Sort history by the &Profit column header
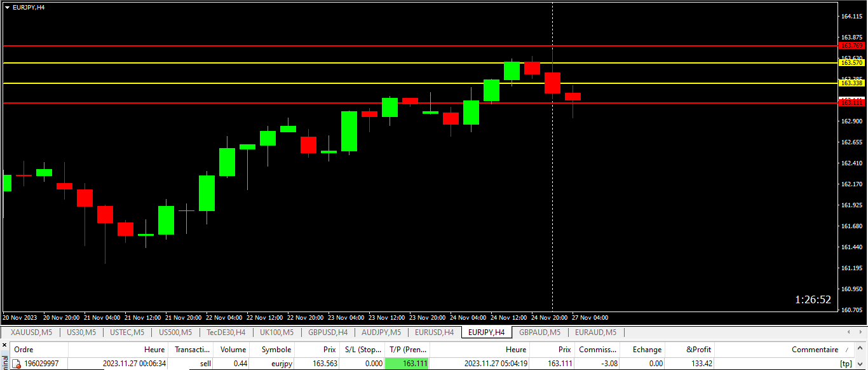This screenshot has width=868, height=370. point(698,349)
